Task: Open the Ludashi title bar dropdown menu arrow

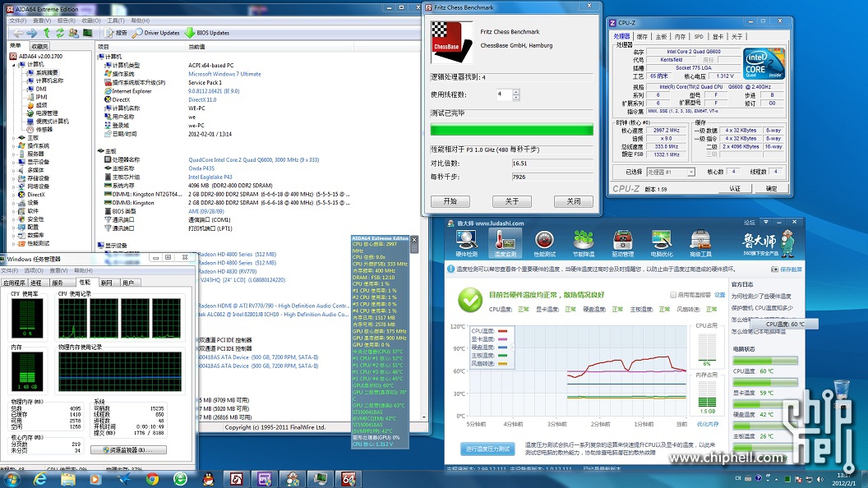Action: [765, 223]
